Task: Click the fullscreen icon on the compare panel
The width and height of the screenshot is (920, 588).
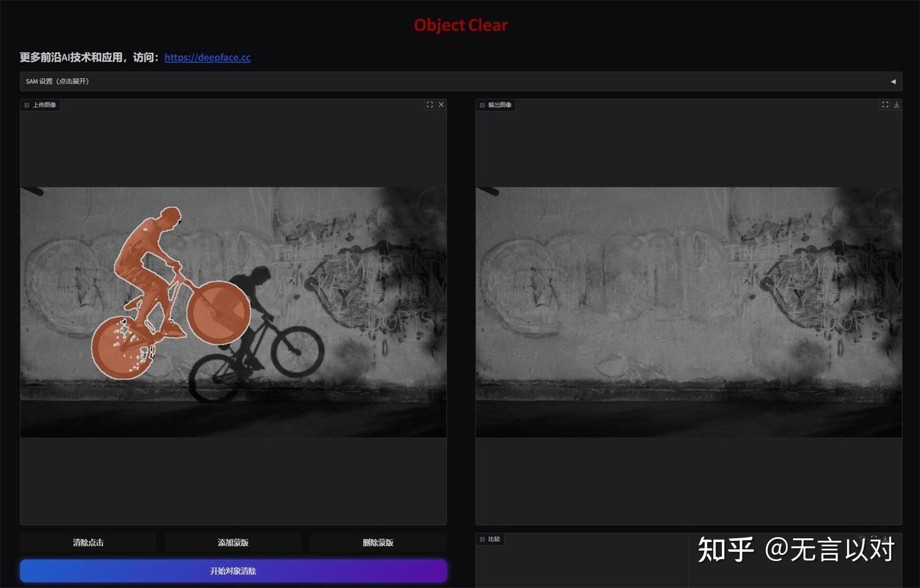Action: pos(873,537)
